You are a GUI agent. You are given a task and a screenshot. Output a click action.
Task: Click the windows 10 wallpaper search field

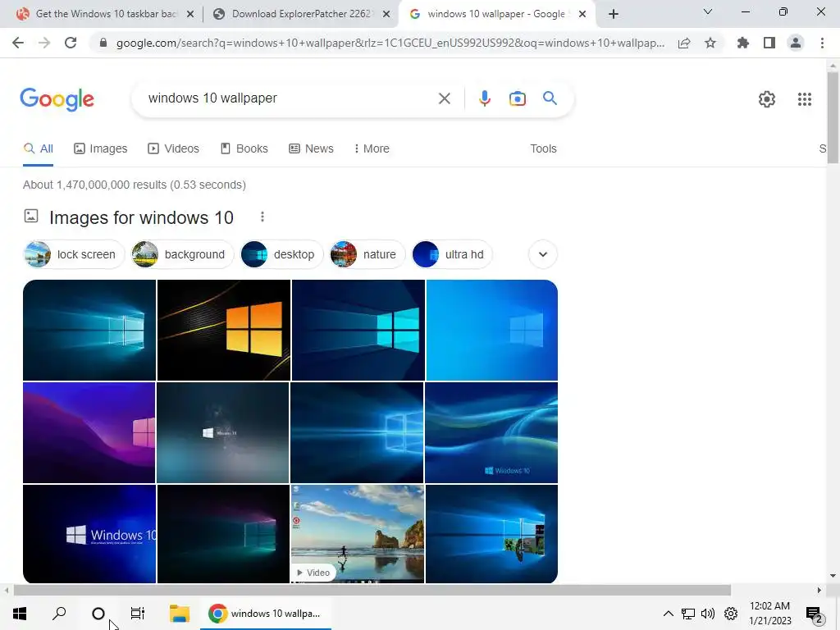(x=290, y=98)
